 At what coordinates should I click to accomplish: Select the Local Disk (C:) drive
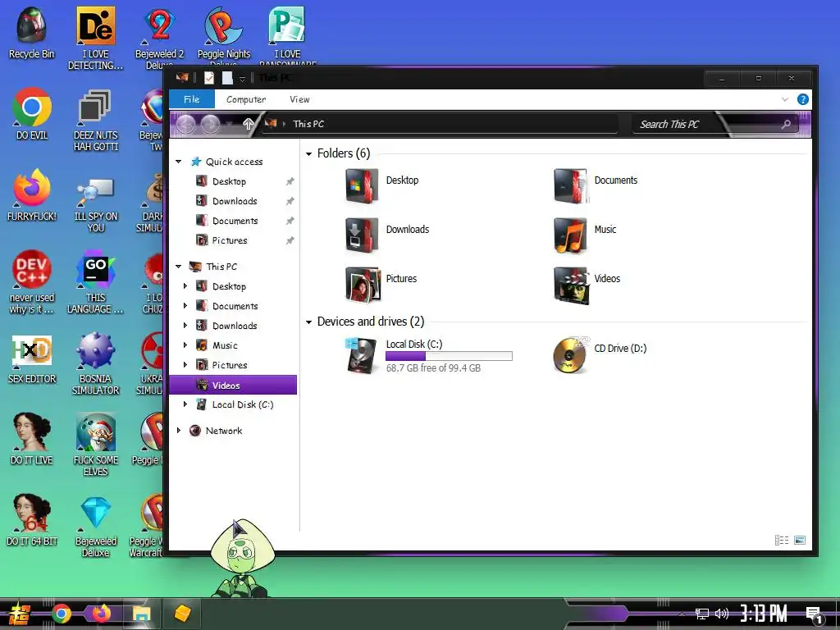(428, 355)
